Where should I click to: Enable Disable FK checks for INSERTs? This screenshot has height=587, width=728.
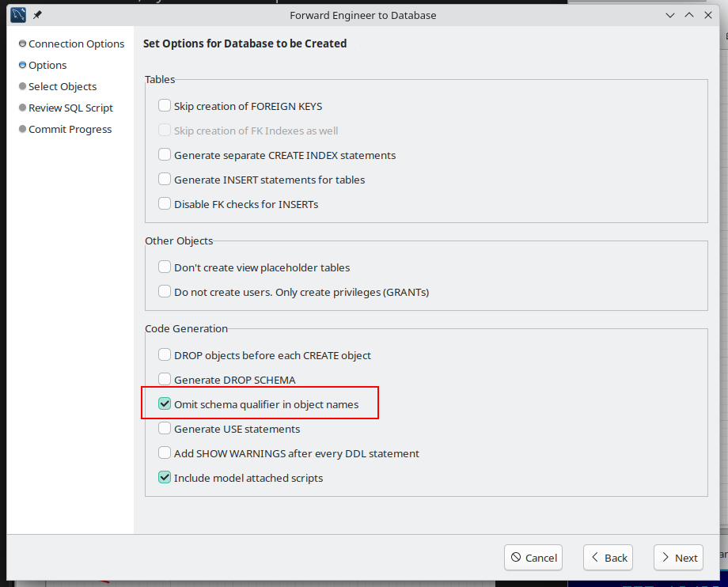(x=165, y=204)
